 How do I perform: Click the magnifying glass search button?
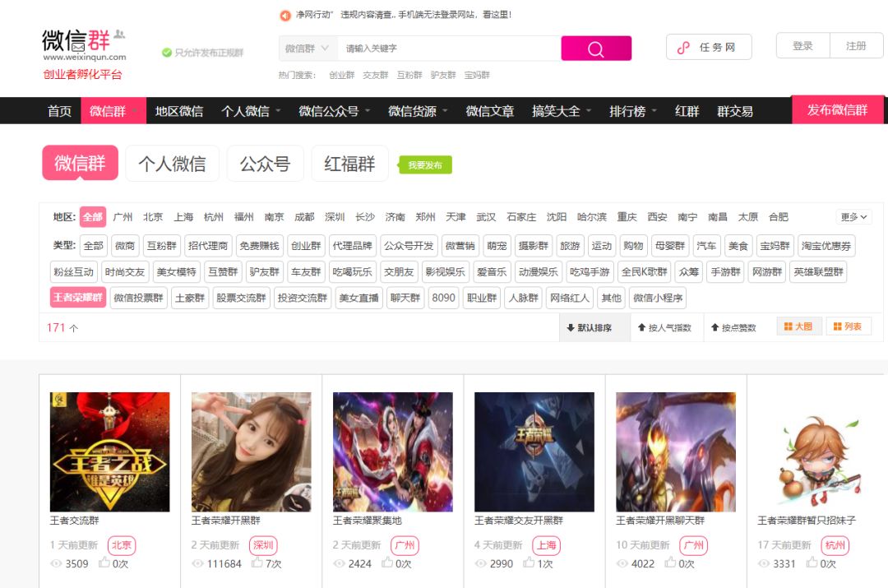596,49
